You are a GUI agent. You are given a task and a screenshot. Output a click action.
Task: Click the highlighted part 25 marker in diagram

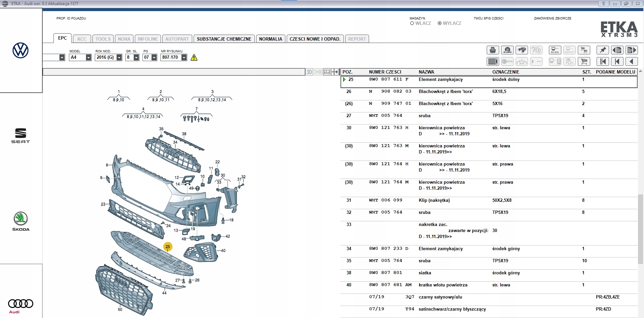click(x=168, y=247)
